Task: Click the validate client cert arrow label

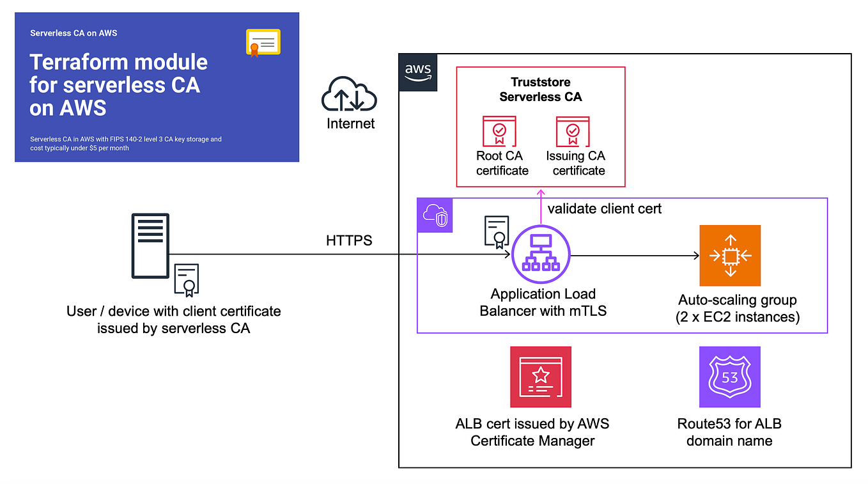Action: (x=604, y=208)
